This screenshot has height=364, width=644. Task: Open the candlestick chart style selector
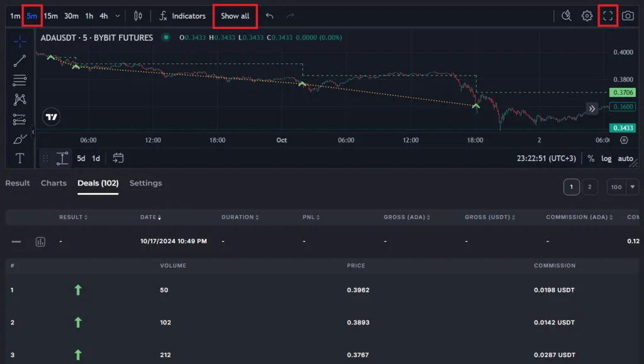click(138, 16)
